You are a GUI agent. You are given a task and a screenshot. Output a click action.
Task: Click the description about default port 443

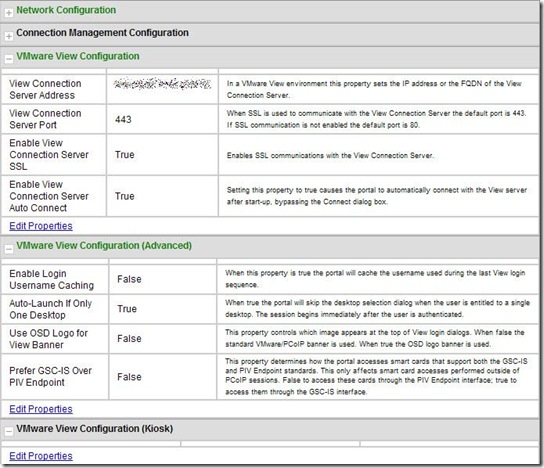pos(376,119)
